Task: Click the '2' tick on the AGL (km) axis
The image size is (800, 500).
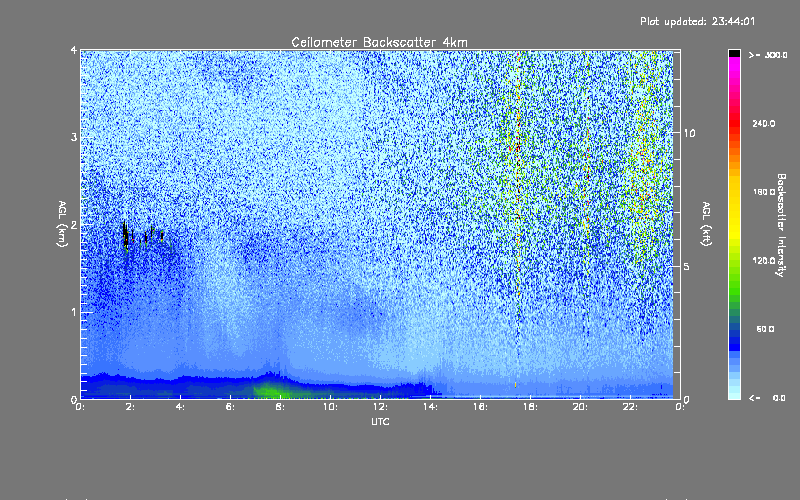Action: tap(74, 224)
